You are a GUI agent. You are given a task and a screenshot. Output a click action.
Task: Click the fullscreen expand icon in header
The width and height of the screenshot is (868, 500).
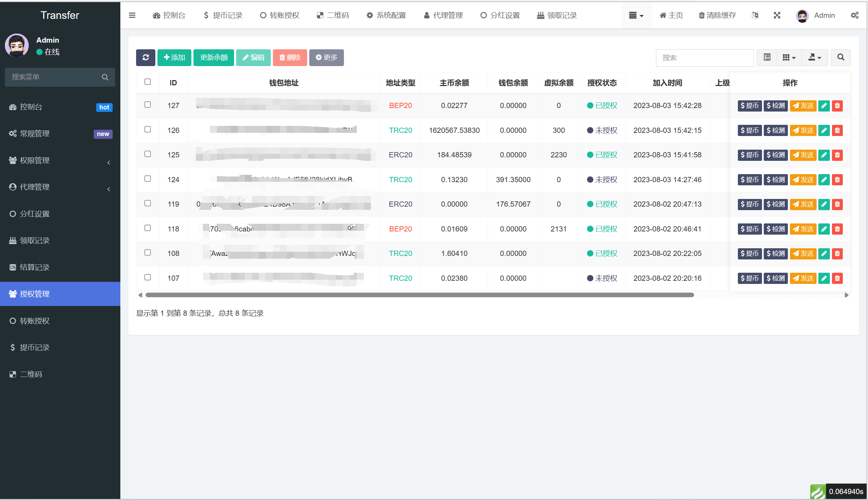point(777,15)
